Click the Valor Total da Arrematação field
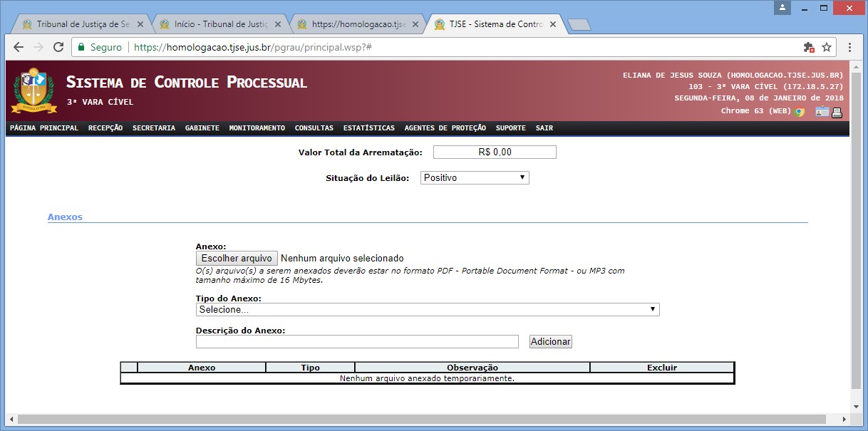868x431 pixels. [495, 152]
